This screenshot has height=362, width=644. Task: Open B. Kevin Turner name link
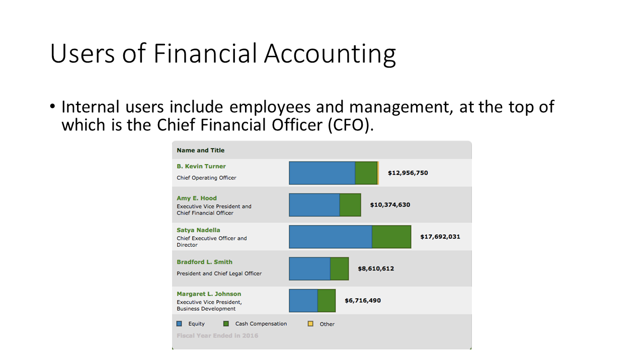click(x=201, y=166)
